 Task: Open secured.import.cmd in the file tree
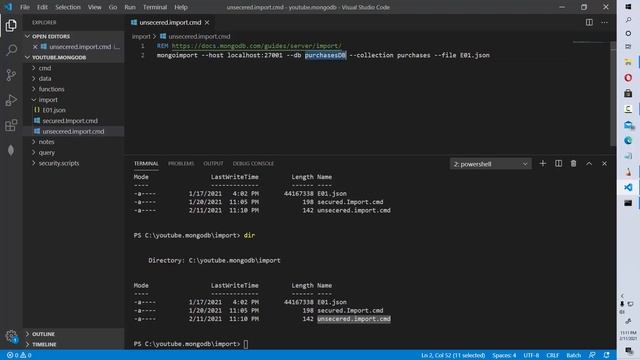[x=70, y=121]
